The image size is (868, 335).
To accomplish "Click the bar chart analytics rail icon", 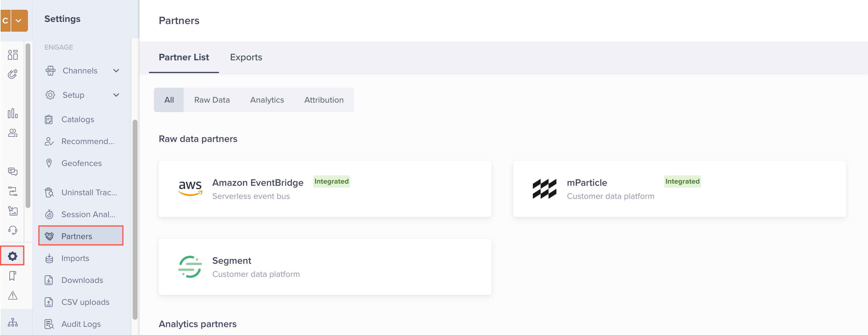I will pyautogui.click(x=12, y=113).
